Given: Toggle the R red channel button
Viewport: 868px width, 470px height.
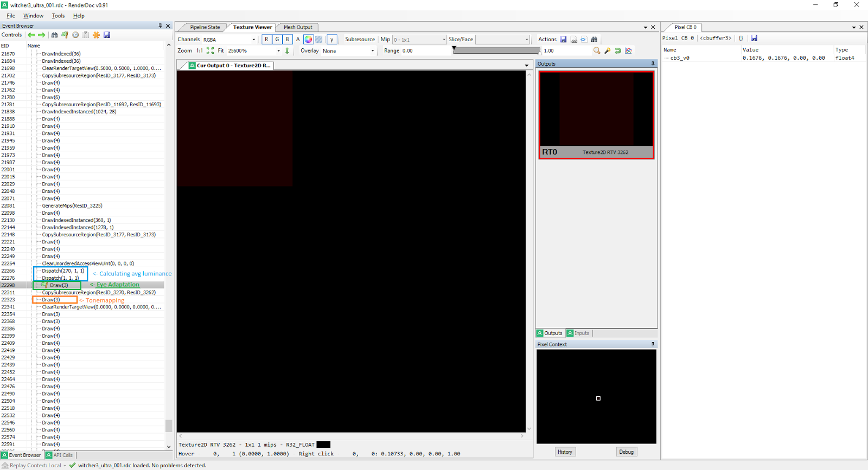Looking at the screenshot, I should coord(266,40).
